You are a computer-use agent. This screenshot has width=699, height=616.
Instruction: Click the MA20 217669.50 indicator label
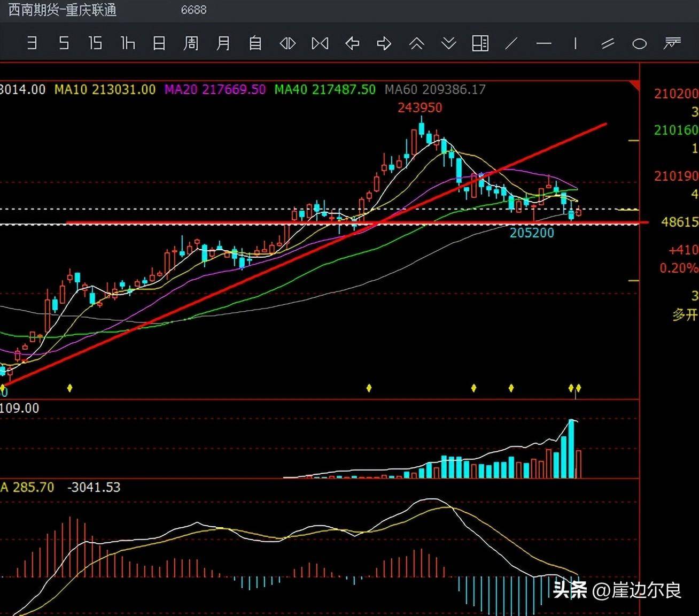click(x=215, y=89)
